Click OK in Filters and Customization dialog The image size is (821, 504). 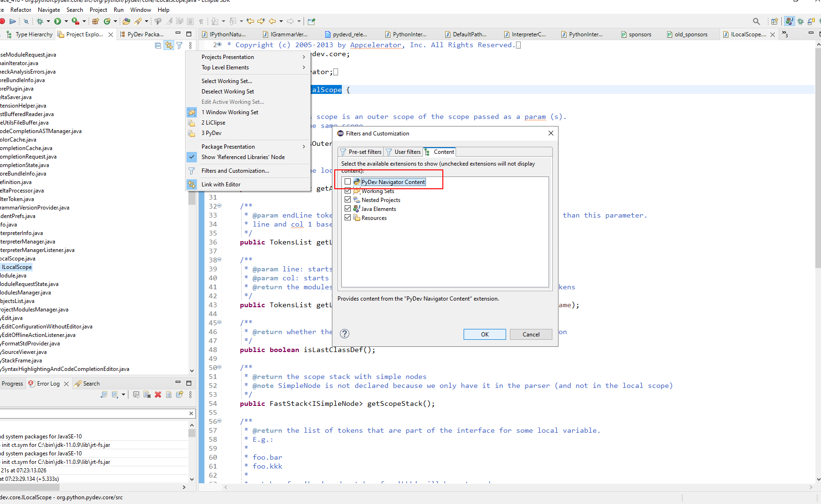click(484, 334)
